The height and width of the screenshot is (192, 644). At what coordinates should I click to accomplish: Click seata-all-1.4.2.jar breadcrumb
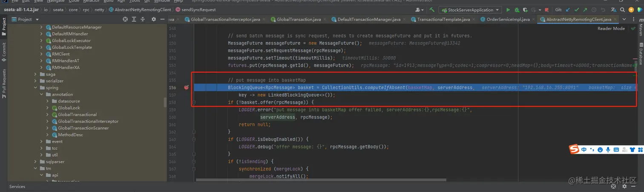21,9
